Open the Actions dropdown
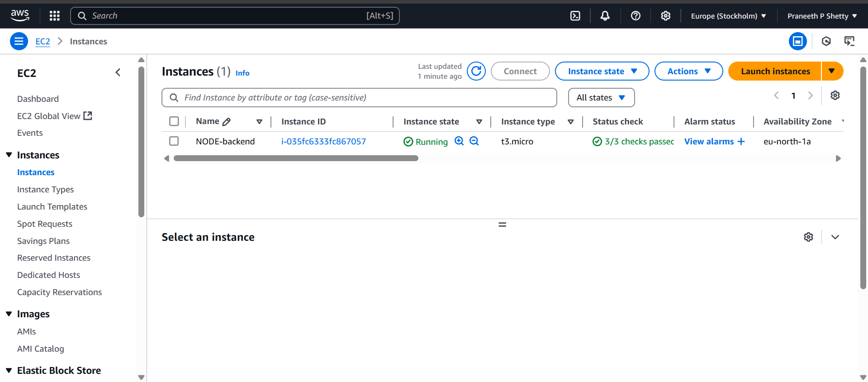This screenshot has height=382, width=868. [688, 71]
